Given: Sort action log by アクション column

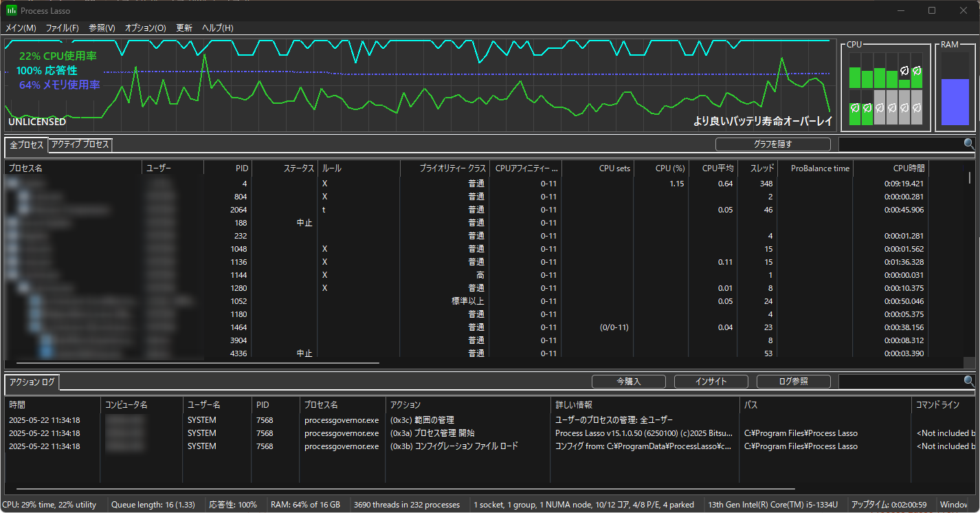Looking at the screenshot, I should tap(468, 405).
